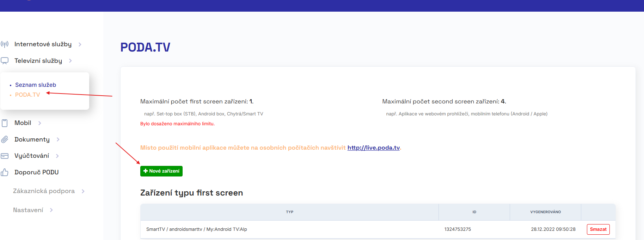Expand the Internetové služby chevron
The image size is (644, 240).
pyautogui.click(x=80, y=44)
